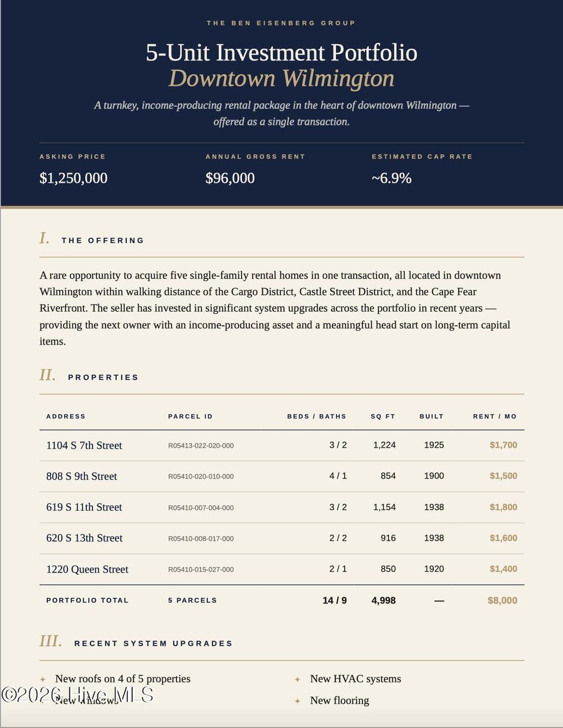The image size is (563, 728).
Task: Click the star bullet beside New flooring
Action: pyautogui.click(x=297, y=701)
